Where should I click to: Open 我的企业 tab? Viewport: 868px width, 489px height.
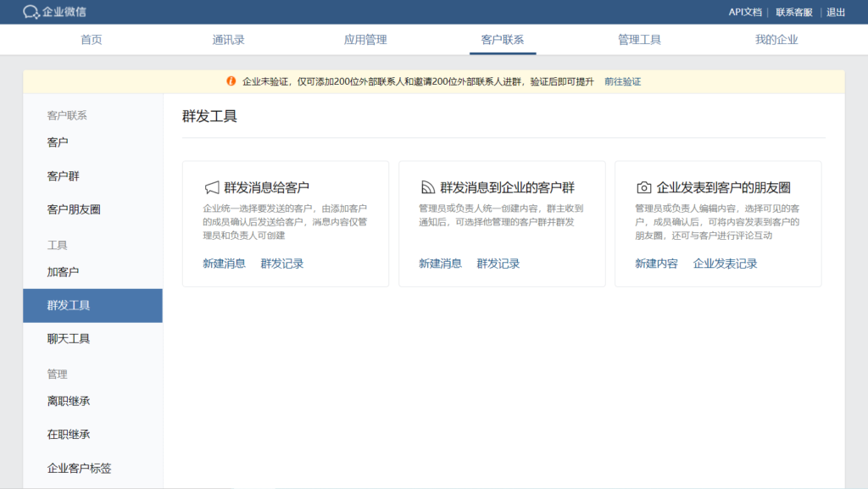coord(776,40)
